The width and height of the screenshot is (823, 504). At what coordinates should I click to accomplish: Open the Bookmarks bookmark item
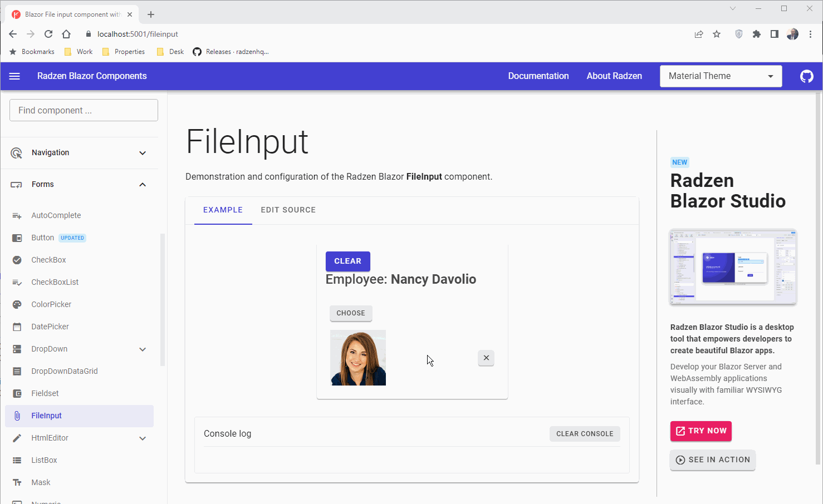click(32, 52)
